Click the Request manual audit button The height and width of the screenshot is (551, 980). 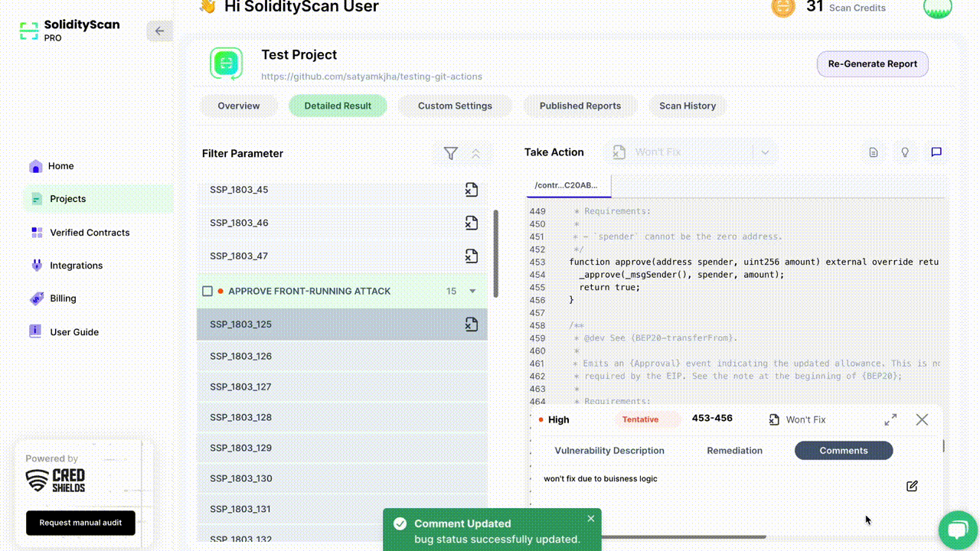pyautogui.click(x=80, y=523)
